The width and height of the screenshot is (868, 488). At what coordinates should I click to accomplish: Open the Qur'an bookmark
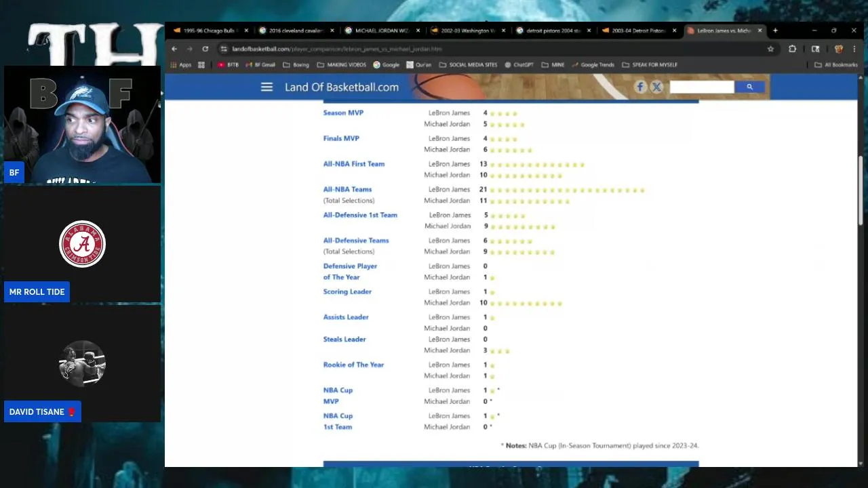[418, 65]
